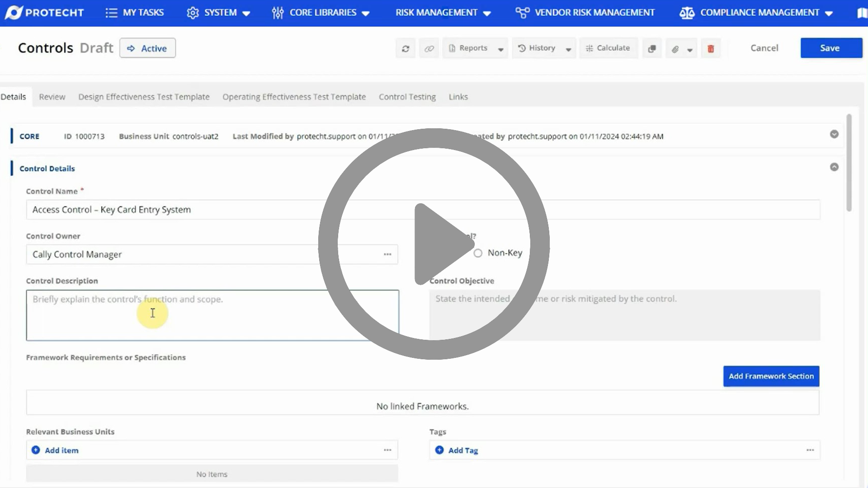Screen dimensions: 868x488
Task: Click Add Framework Section
Action: pos(771,376)
